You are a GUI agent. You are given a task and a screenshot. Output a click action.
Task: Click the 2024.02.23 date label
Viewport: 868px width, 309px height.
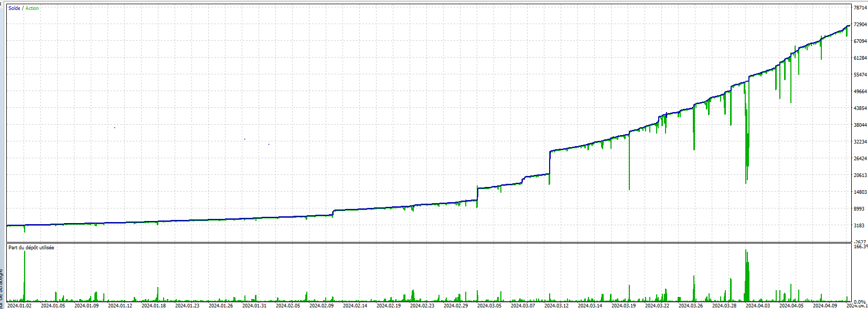click(422, 306)
